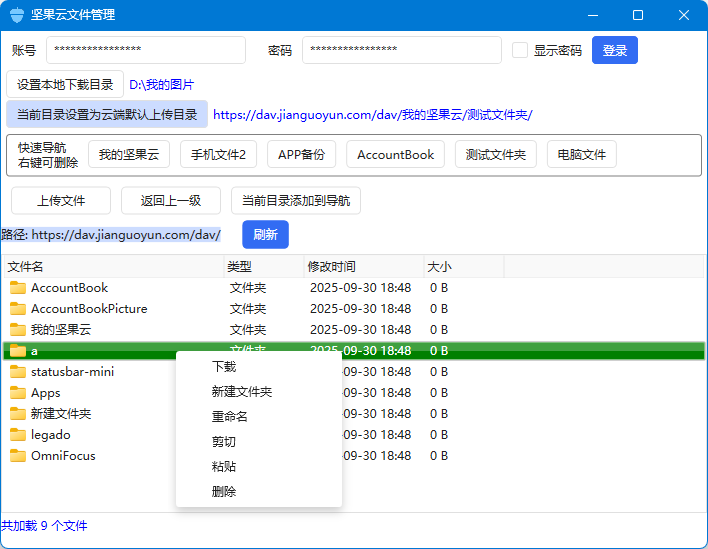Click the 设置本地下载目录 button
The image size is (708, 549).
[x=65, y=85]
